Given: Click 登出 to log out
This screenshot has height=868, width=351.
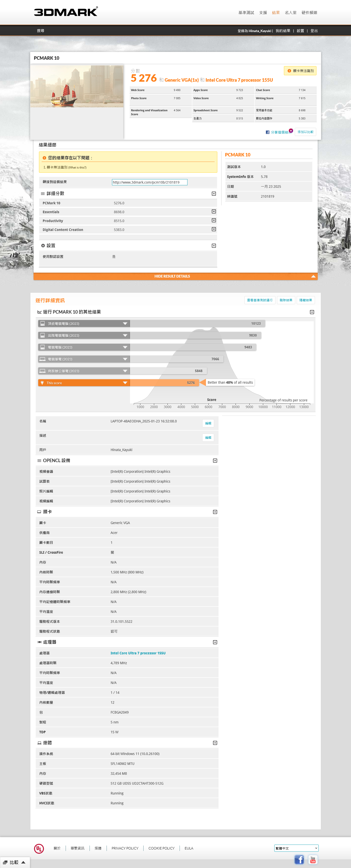Looking at the screenshot, I should (x=314, y=31).
